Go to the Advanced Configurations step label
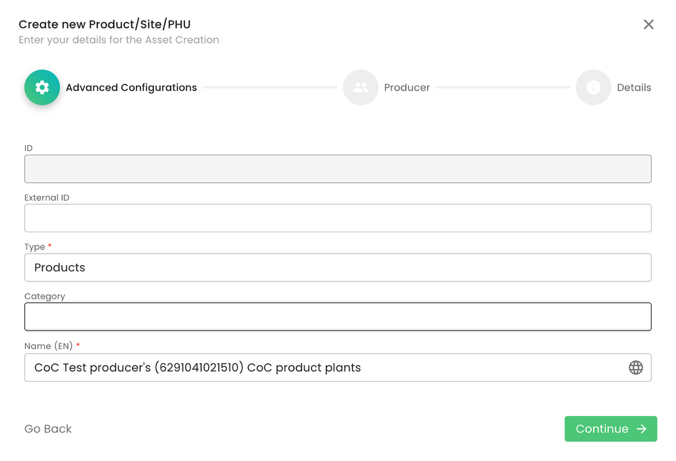The height and width of the screenshot is (461, 676). tap(131, 88)
